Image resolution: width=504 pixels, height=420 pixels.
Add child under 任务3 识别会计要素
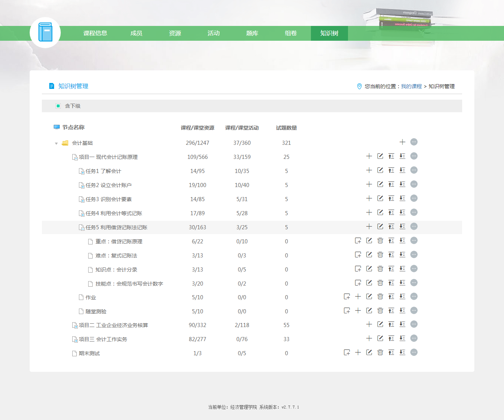coord(369,198)
